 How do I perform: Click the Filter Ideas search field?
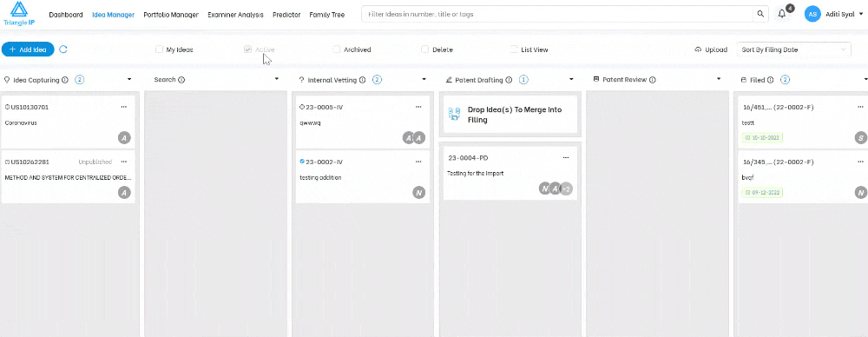pyautogui.click(x=557, y=15)
